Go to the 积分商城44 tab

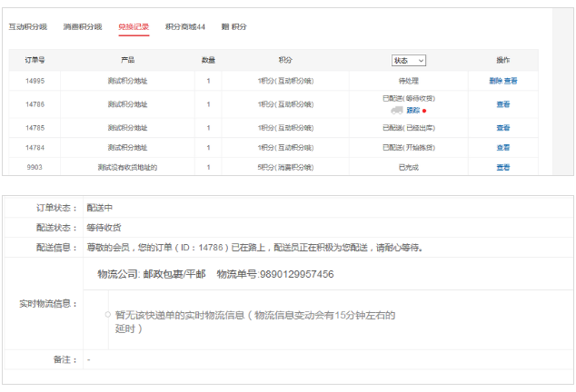(x=185, y=27)
